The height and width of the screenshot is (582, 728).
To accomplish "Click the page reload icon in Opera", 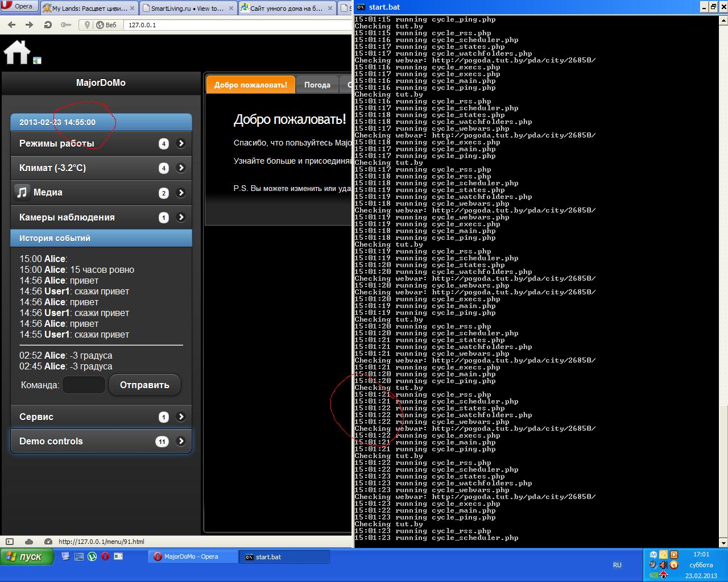I will pos(48,24).
